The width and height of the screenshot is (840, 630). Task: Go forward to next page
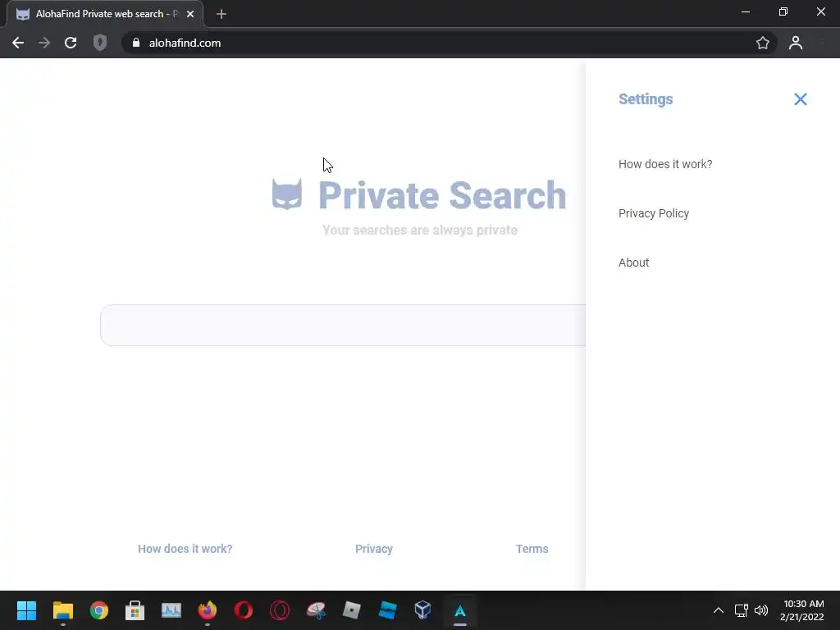point(44,43)
